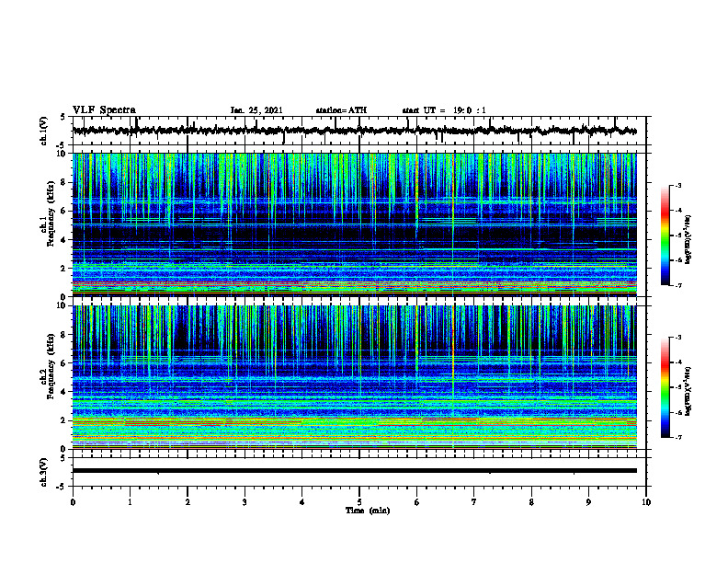Click time-axis tick label "4"
The width and height of the screenshot is (728, 563).
(302, 502)
